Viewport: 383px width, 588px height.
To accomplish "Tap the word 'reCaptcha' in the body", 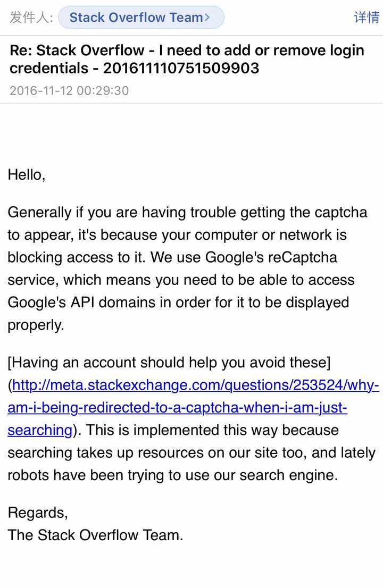I will tap(302, 257).
